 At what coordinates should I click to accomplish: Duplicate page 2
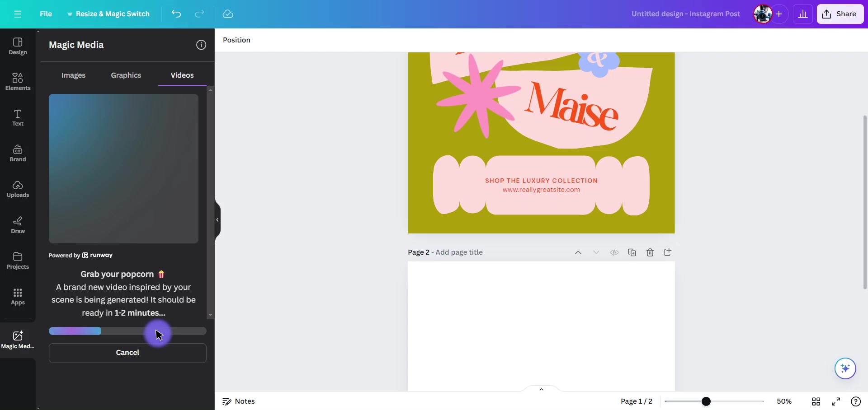632,252
